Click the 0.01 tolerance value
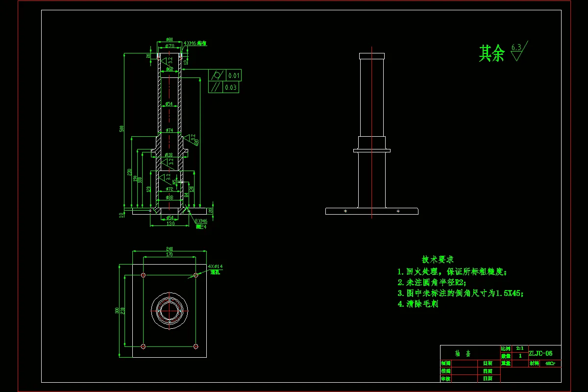588x392 pixels. [x=233, y=75]
